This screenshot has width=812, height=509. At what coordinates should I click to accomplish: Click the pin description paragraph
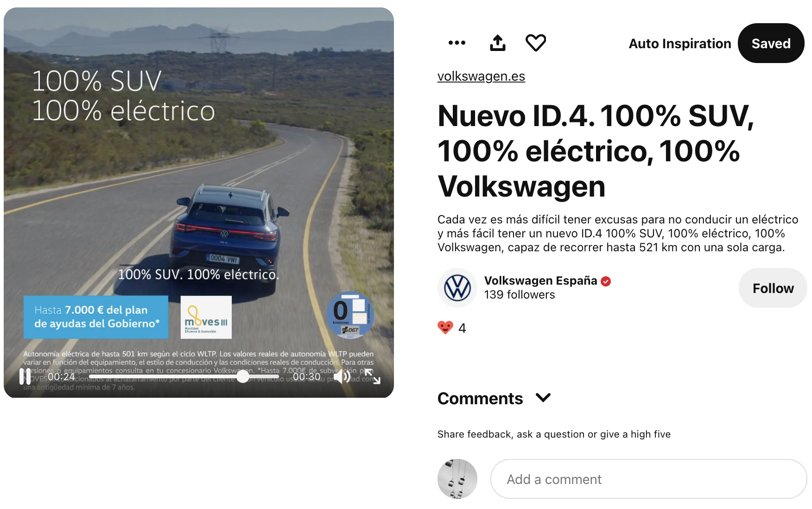(618, 233)
